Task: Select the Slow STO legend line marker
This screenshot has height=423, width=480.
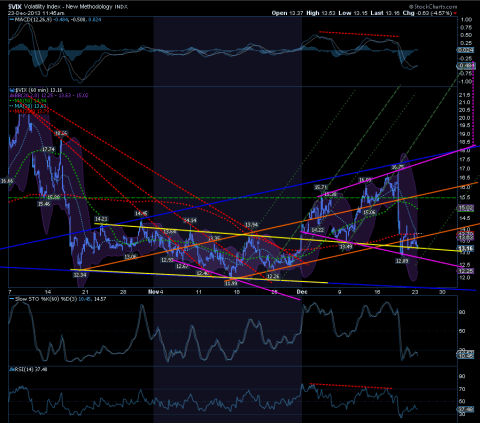Action: pos(12,299)
